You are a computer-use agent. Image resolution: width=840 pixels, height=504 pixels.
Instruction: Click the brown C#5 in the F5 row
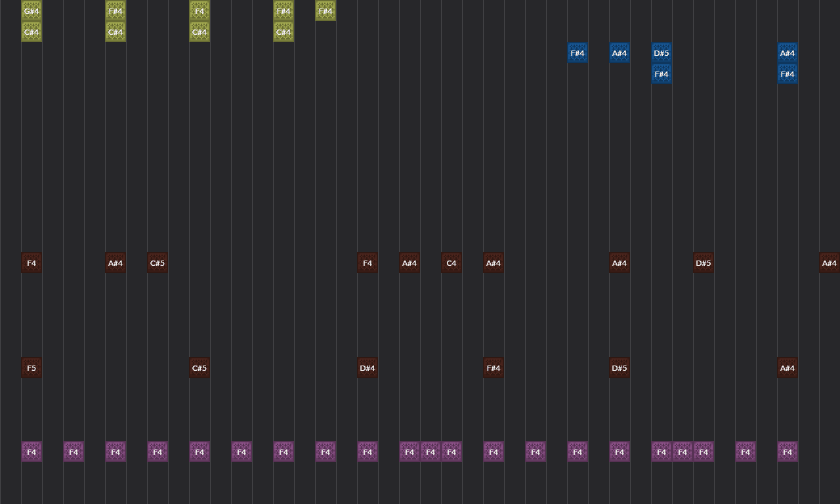tap(199, 367)
